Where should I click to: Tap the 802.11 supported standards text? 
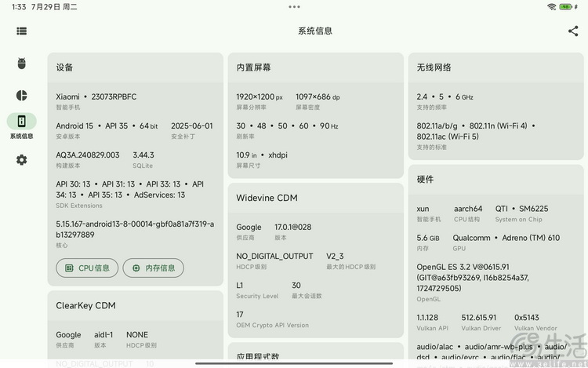476,131
